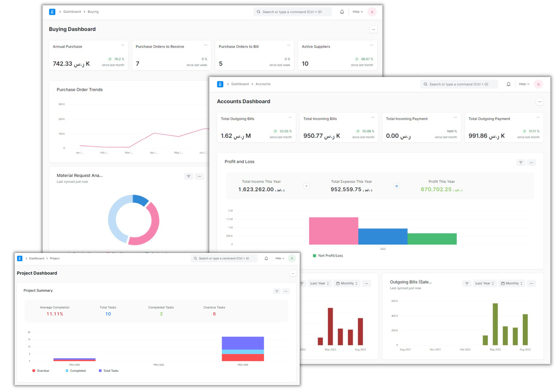Click the notification bell on the Project Dashboard
Image resolution: width=555 pixels, height=392 pixels.
tap(266, 258)
